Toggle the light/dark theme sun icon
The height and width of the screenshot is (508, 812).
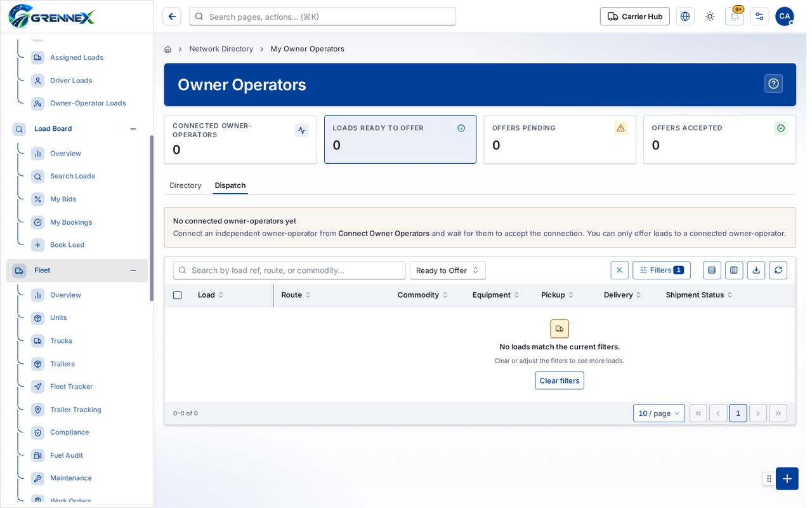coord(710,17)
